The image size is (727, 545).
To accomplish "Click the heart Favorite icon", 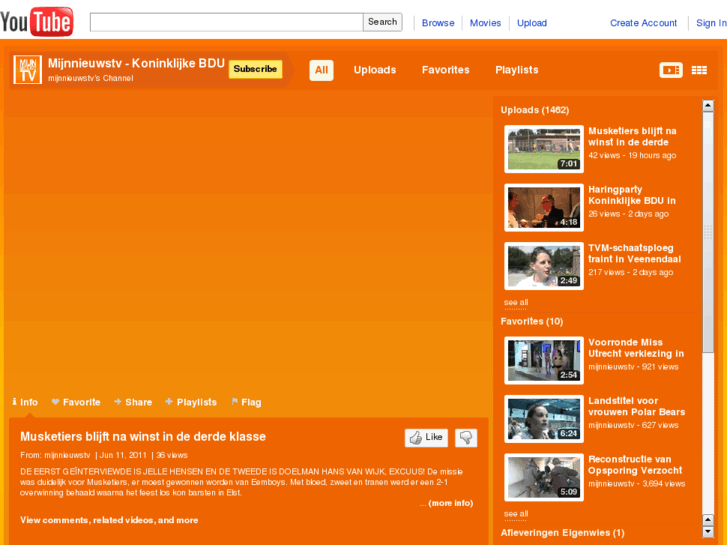I will click(55, 402).
